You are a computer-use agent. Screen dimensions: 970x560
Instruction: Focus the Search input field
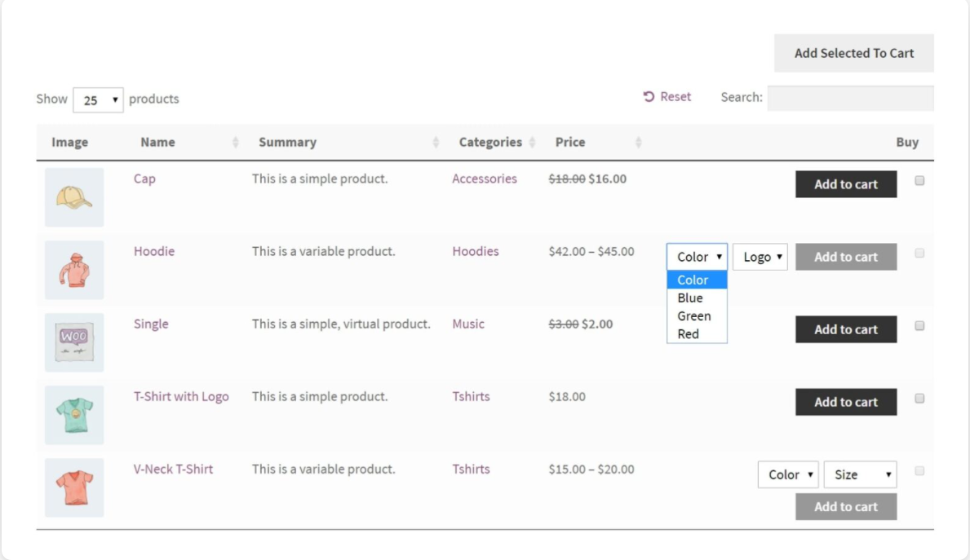click(850, 99)
